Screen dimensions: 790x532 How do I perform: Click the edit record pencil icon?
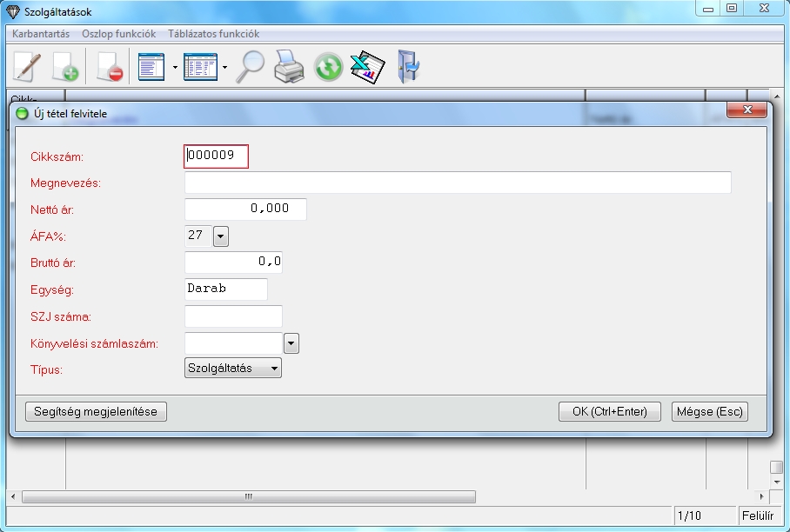(x=28, y=67)
